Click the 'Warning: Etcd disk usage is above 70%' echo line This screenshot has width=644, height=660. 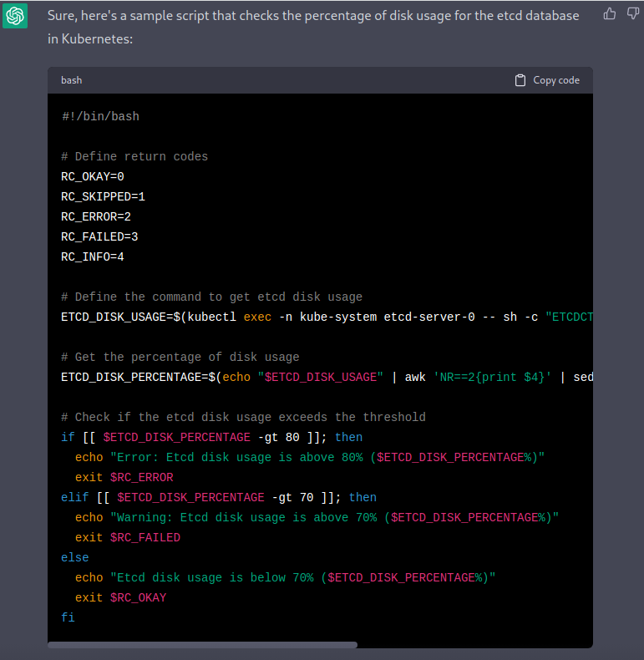pyautogui.click(x=317, y=517)
